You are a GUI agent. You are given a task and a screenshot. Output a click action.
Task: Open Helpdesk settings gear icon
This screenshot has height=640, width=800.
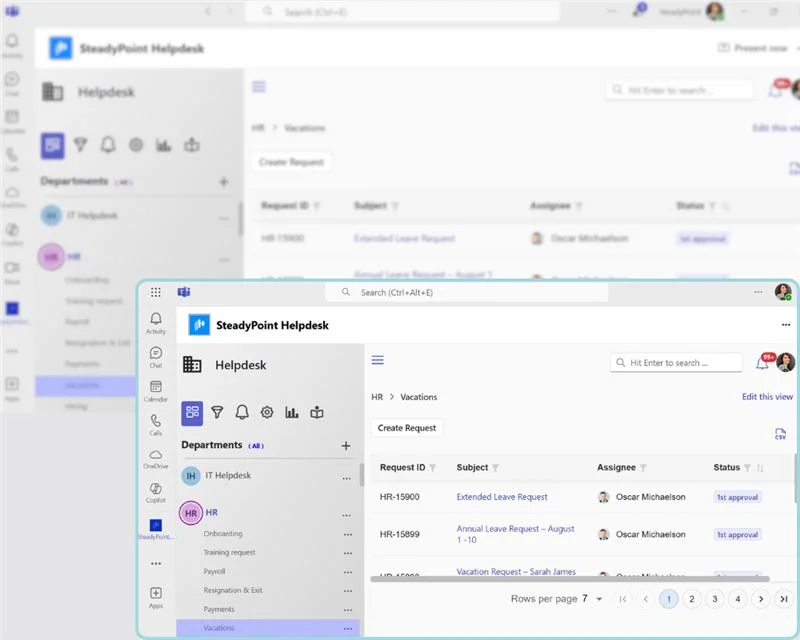coord(267,412)
